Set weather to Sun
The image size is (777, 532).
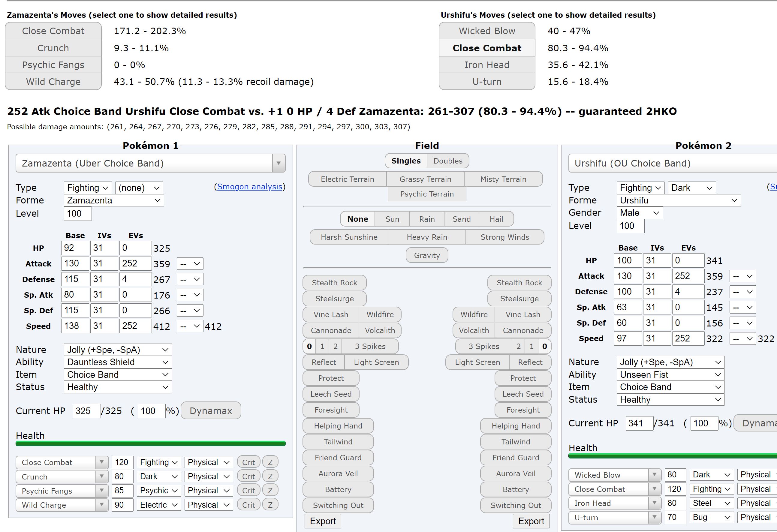coord(392,219)
